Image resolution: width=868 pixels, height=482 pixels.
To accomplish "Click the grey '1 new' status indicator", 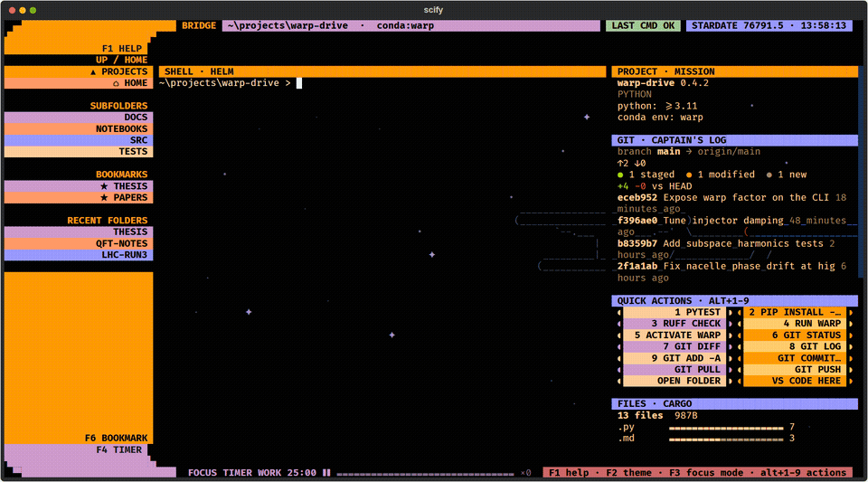I will click(786, 175).
